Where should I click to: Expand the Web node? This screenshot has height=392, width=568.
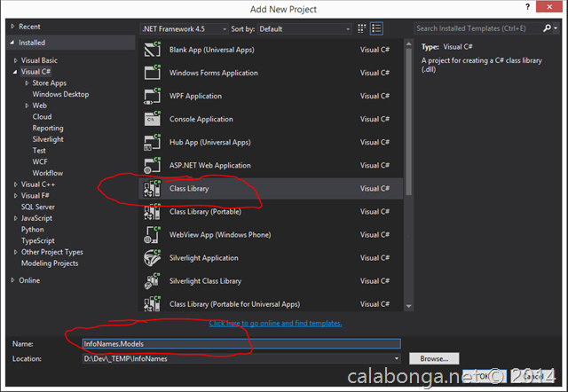tap(27, 106)
